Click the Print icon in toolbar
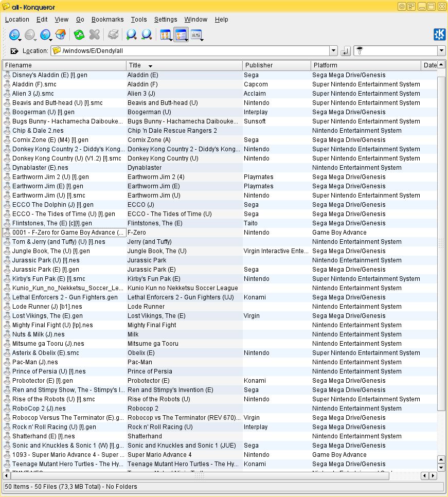Screen dimensions: 448x497 point(113,34)
